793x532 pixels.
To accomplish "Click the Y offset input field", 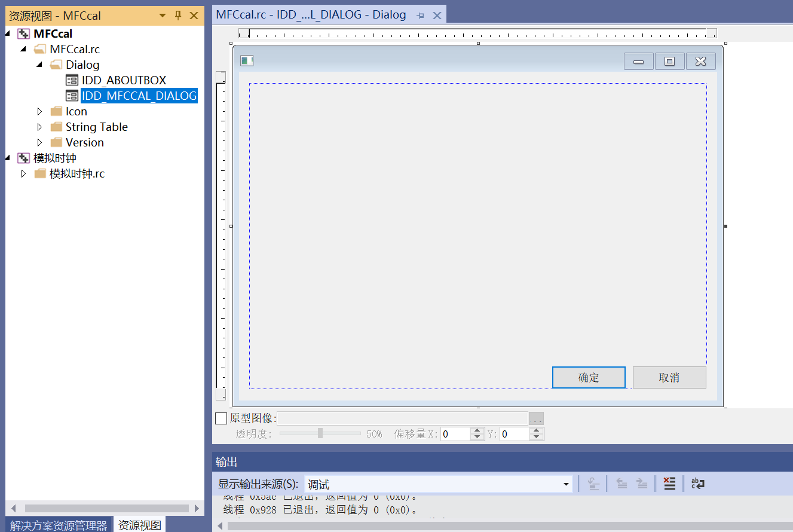I will (515, 434).
